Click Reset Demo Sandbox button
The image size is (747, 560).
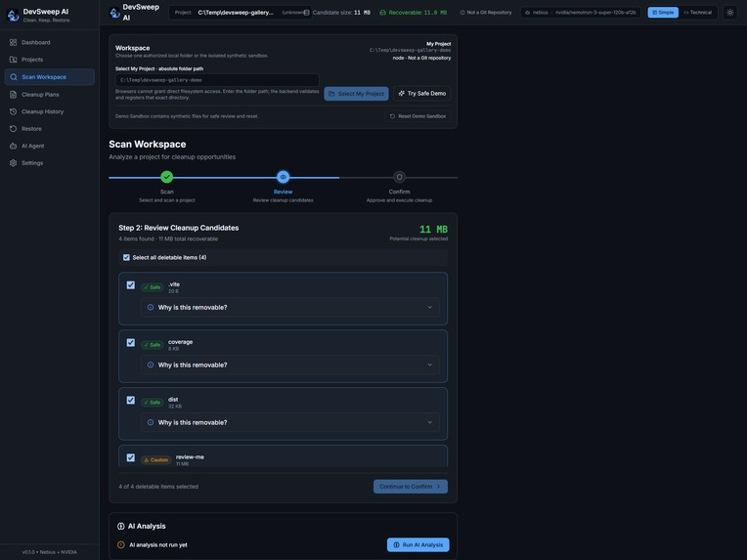point(417,116)
